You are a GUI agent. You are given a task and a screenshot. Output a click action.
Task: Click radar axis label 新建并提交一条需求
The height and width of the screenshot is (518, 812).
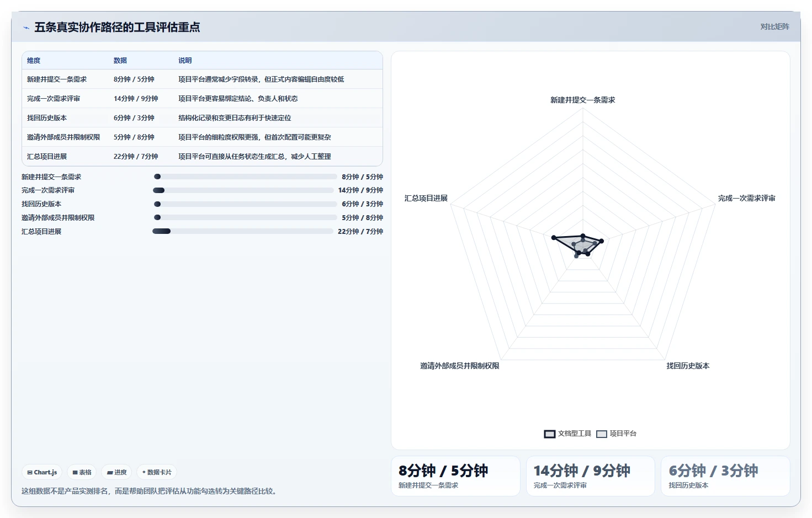click(582, 100)
